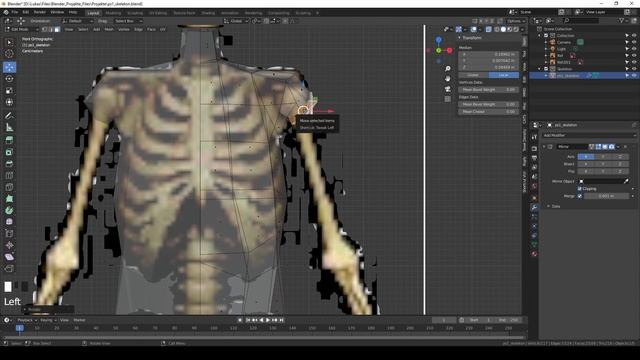Click the viewport zoom magnifier gizmo
The image size is (640, 360).
[x=448, y=69]
